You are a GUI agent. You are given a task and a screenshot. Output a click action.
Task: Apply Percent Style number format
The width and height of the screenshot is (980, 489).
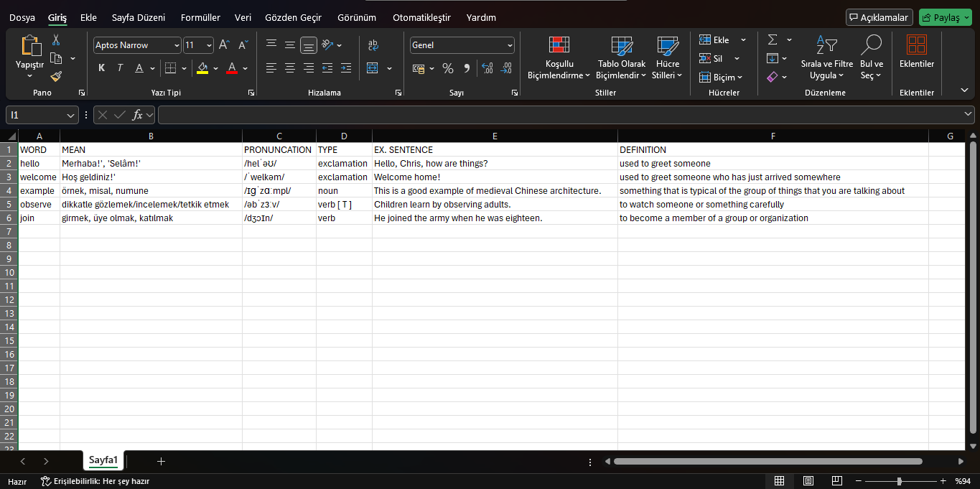[448, 68]
